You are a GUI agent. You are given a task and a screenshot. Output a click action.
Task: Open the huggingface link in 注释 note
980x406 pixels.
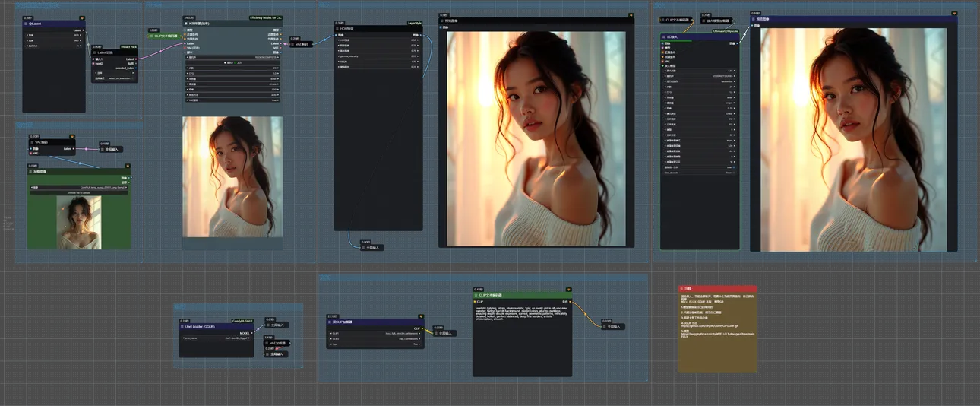coord(718,334)
